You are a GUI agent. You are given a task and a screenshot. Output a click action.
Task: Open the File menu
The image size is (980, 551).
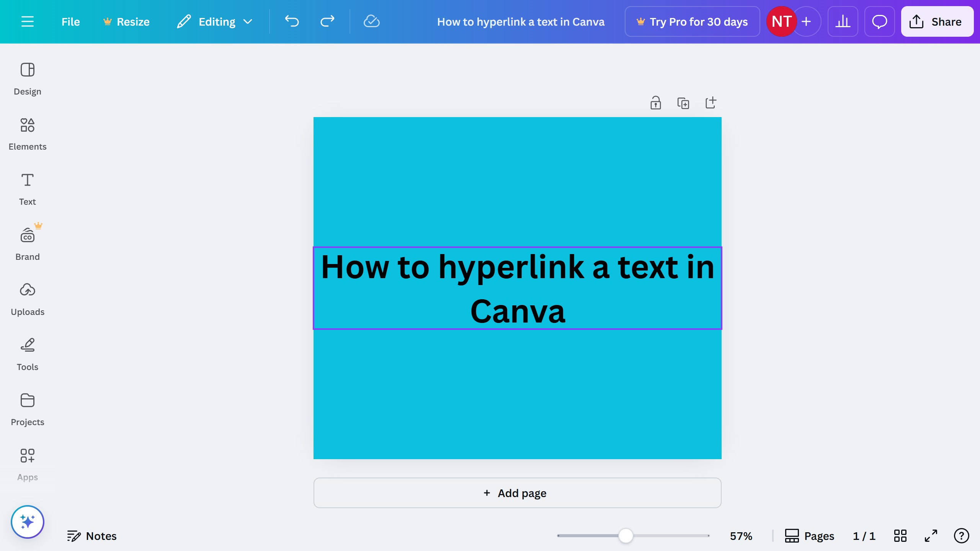tap(70, 21)
